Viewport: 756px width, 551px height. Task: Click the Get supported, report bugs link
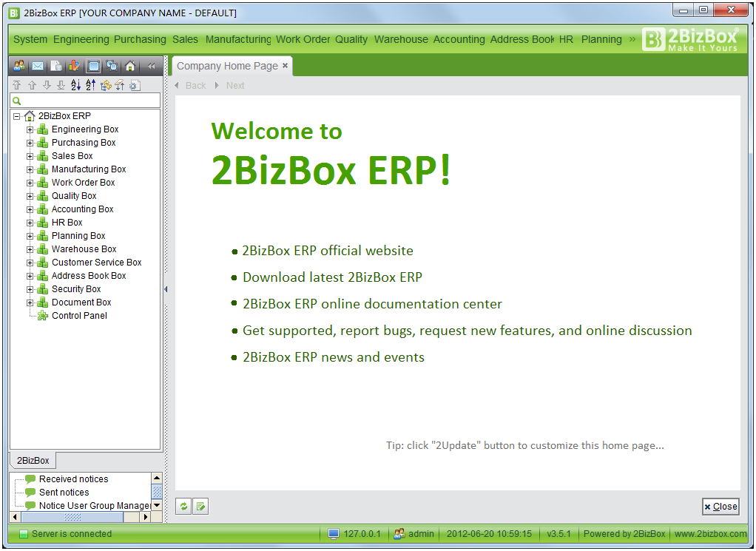point(468,330)
